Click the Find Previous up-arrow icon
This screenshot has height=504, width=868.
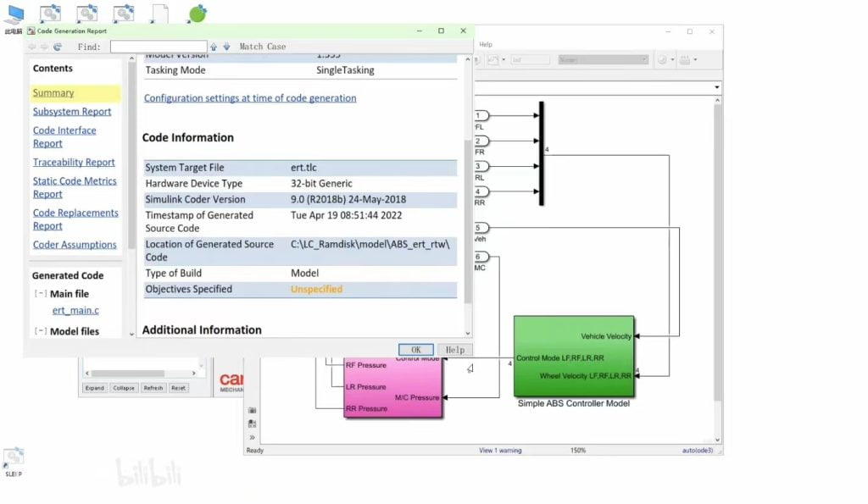pos(214,47)
